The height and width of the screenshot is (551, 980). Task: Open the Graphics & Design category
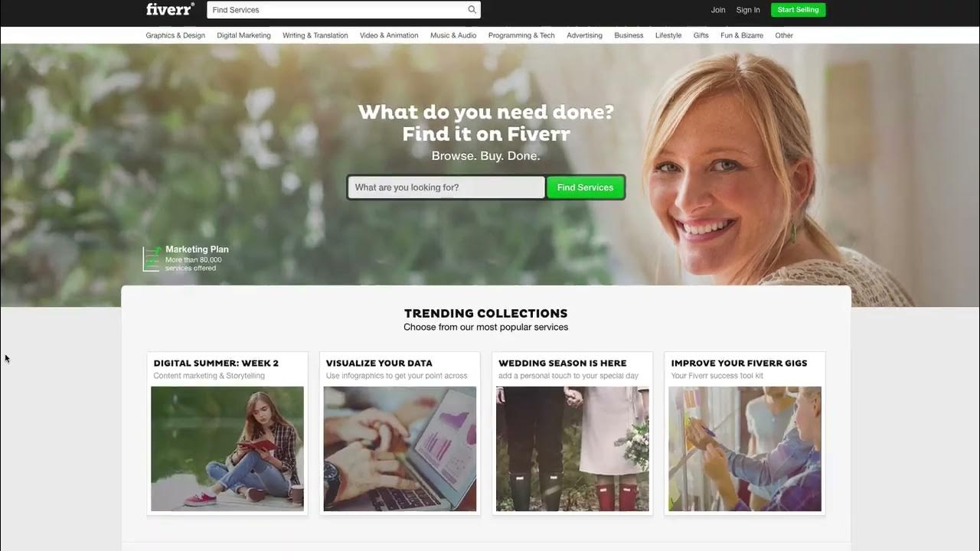coord(175,35)
